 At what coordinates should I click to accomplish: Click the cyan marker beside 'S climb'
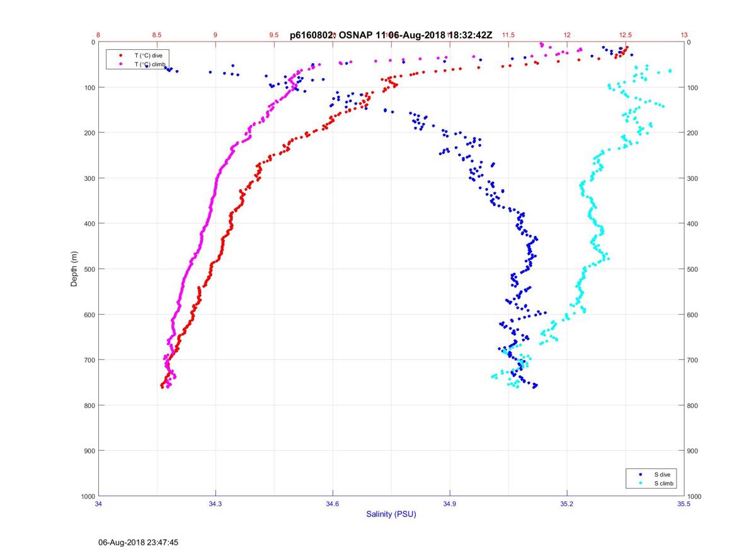[x=640, y=483]
